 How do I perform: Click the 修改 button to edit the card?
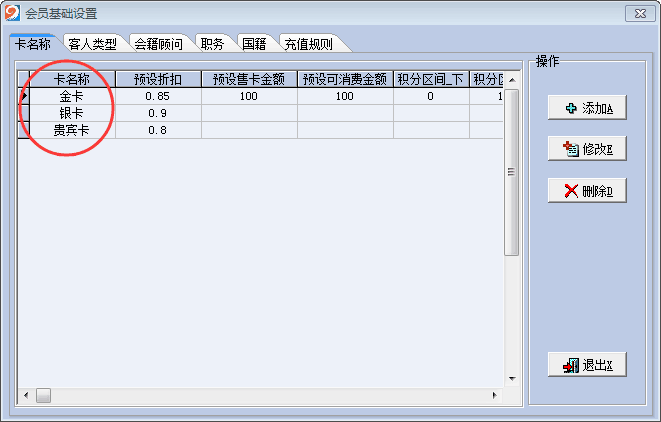(x=587, y=149)
